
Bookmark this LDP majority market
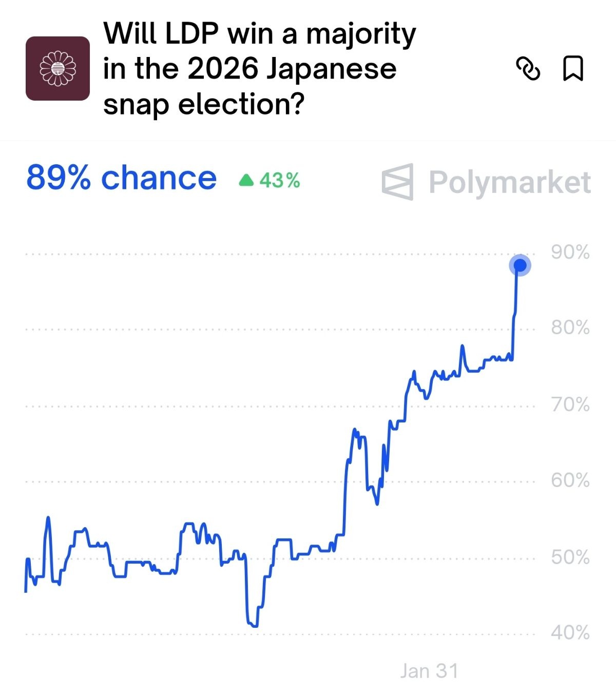point(573,69)
